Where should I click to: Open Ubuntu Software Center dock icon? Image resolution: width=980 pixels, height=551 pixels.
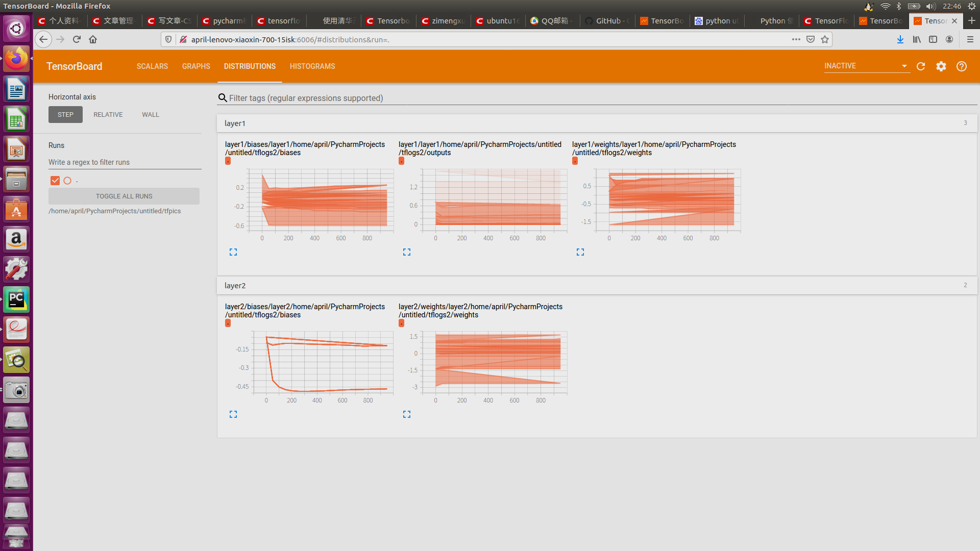pyautogui.click(x=16, y=209)
